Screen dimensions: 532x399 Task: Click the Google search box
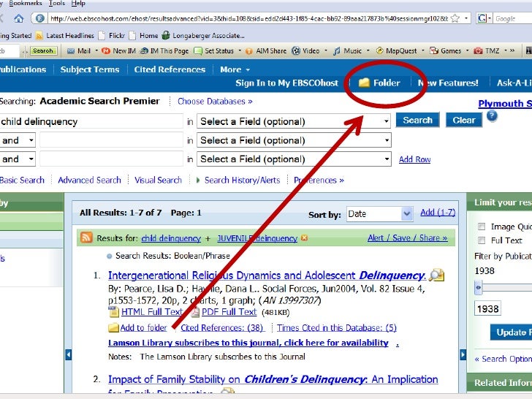coord(512,18)
